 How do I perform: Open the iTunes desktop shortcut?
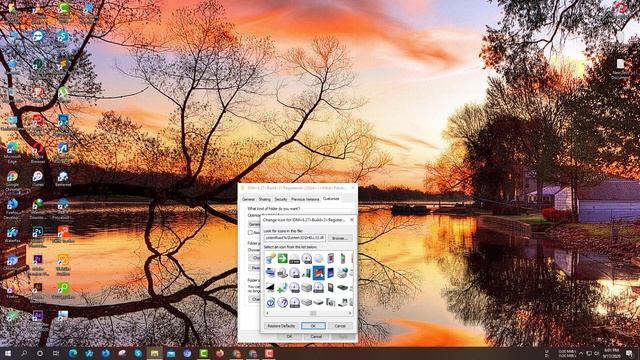click(x=38, y=179)
